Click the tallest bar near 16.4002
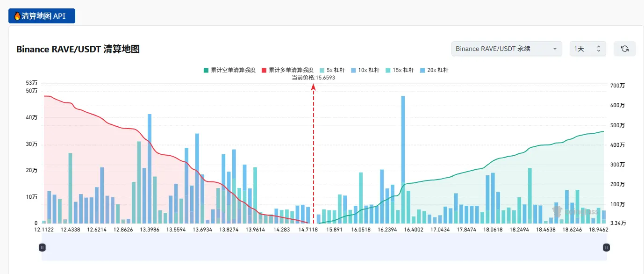The width and height of the screenshot is (644, 274). 403,159
